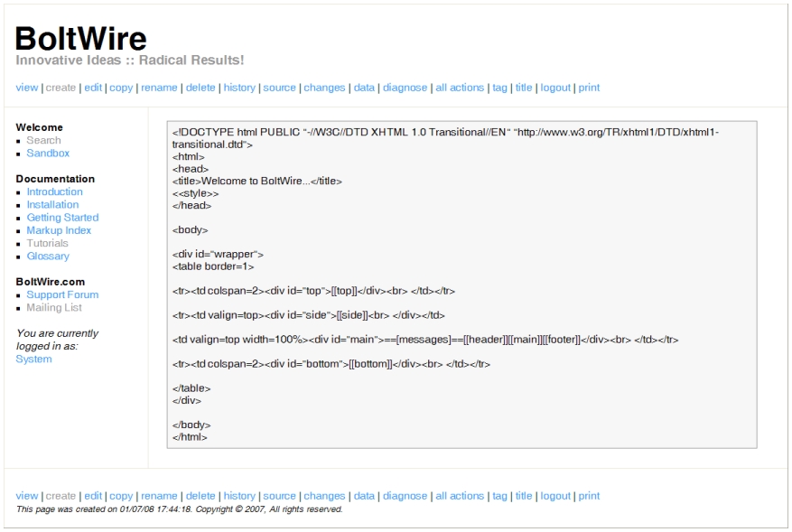The image size is (792, 532).
Task: Open the Glossary link
Action: click(48, 257)
